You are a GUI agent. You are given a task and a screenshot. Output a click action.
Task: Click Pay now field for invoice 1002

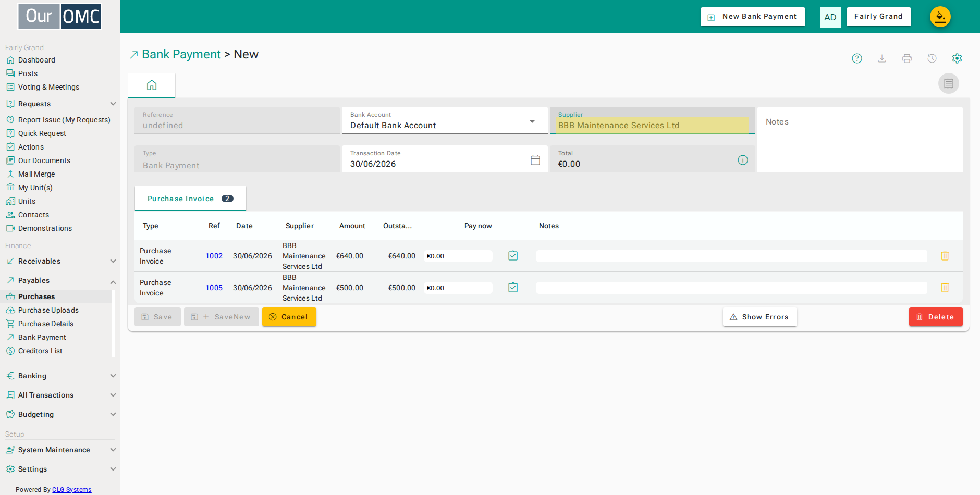[x=458, y=256]
